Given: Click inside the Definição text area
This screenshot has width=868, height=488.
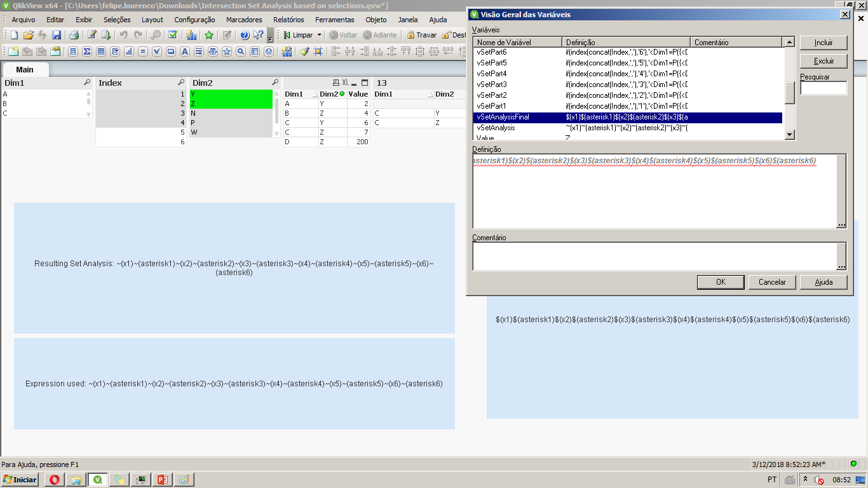Looking at the screenshot, I should [x=654, y=191].
